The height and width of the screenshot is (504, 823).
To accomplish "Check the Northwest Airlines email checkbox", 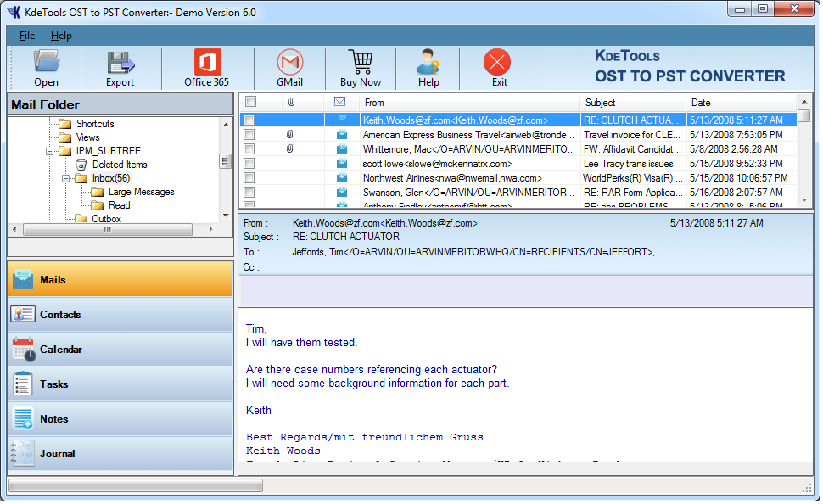I will (x=249, y=178).
